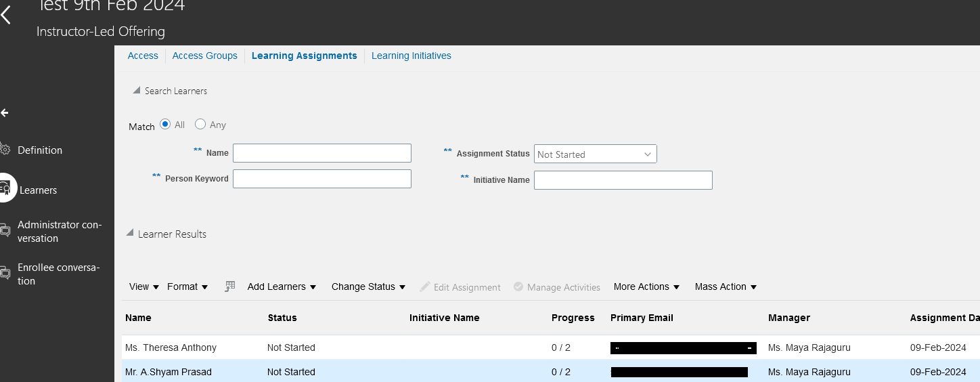Select the Any match radio button
This screenshot has height=382, width=980.
[x=200, y=124]
